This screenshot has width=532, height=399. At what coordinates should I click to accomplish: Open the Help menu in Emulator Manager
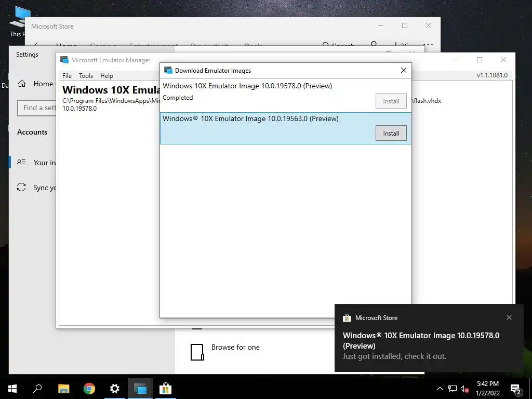point(107,76)
